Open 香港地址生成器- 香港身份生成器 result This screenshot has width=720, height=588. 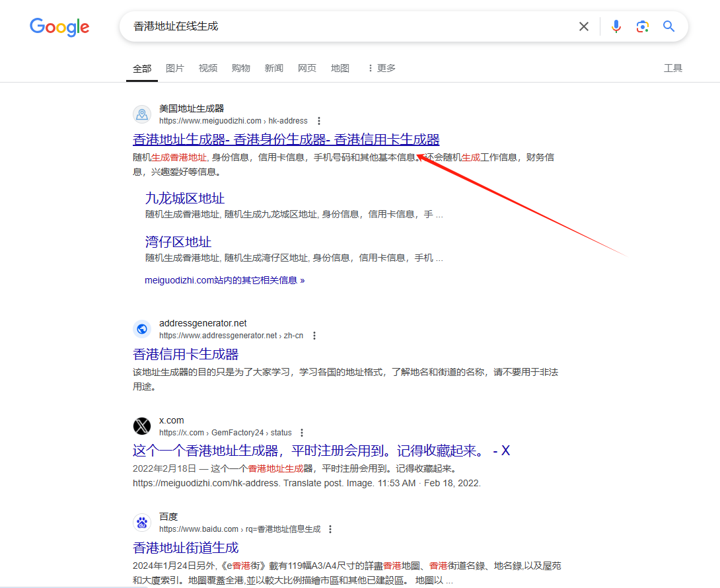(286, 139)
